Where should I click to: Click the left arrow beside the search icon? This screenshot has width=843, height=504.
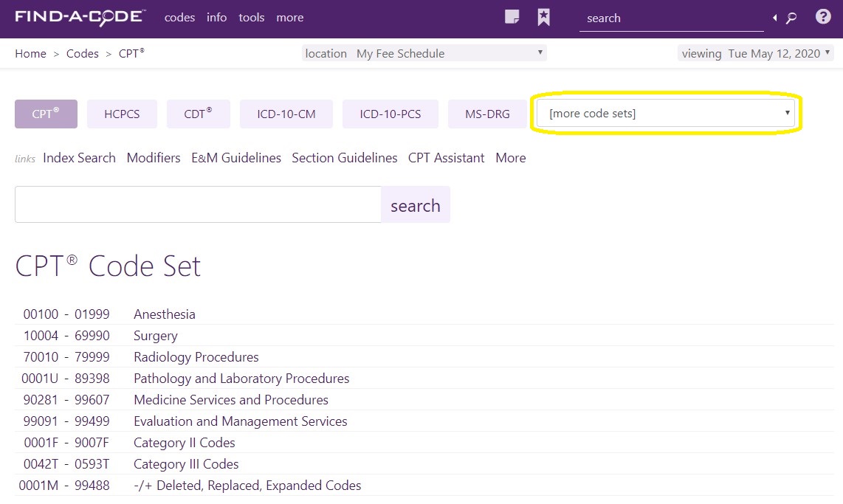[775, 18]
